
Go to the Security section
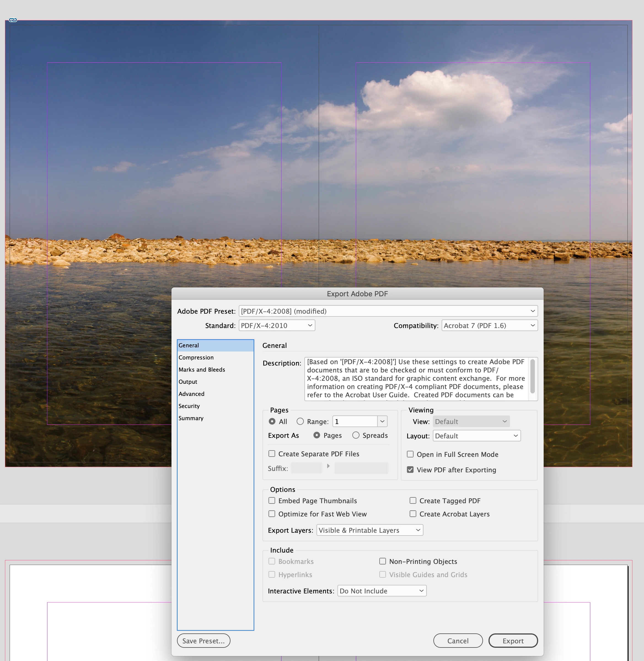coord(189,406)
